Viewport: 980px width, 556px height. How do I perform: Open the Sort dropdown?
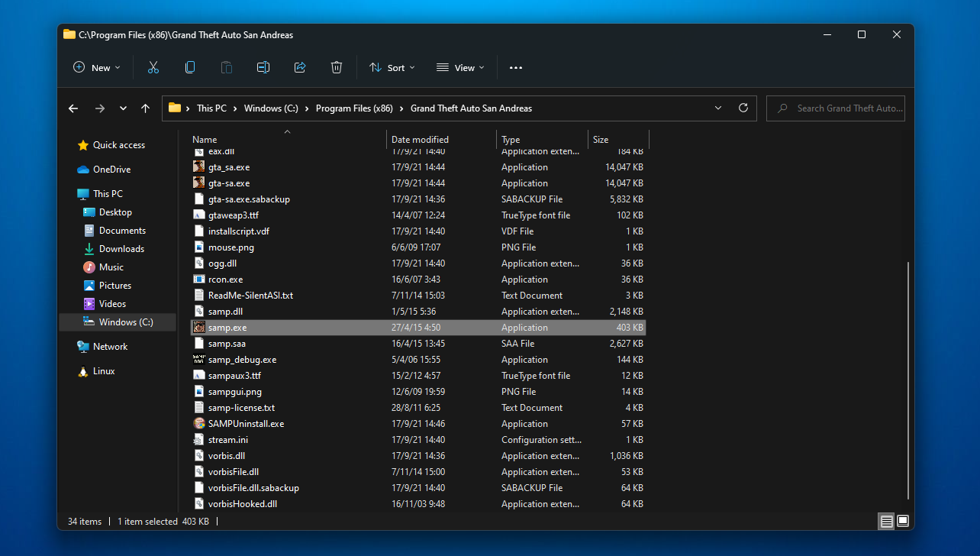[x=392, y=67]
